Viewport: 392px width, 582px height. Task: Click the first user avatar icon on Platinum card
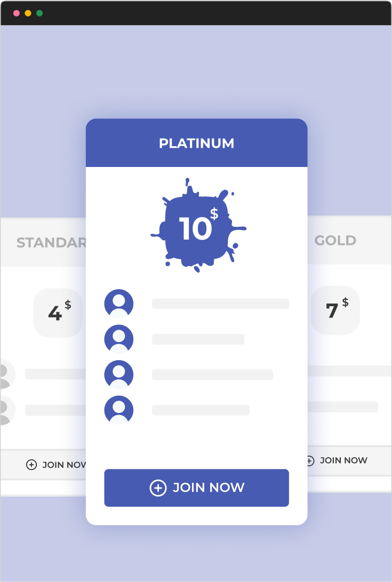(118, 303)
